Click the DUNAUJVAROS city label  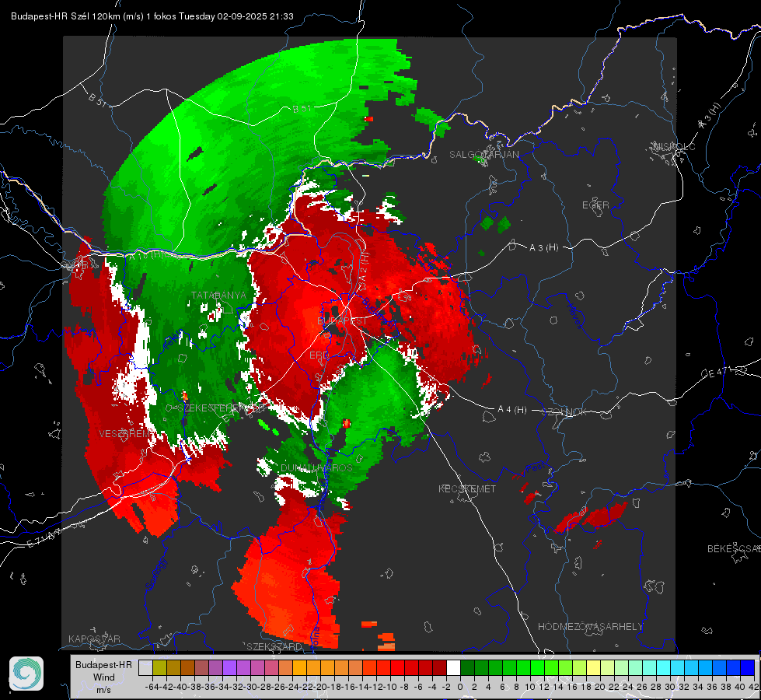click(x=316, y=467)
